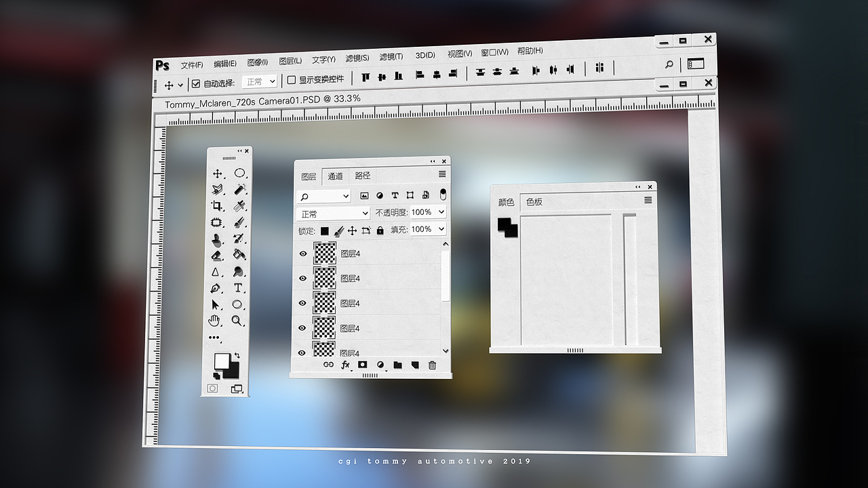Screen dimensions: 868x488
Task: Open the 正常 blend mode dropdown in Layers
Action: (x=333, y=213)
